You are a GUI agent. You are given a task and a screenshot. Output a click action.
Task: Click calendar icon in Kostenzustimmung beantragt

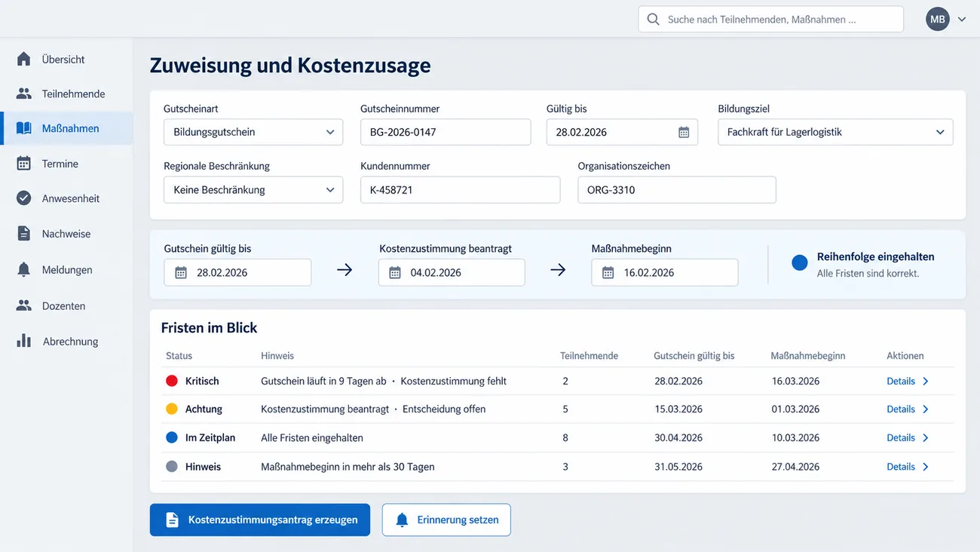[395, 272]
